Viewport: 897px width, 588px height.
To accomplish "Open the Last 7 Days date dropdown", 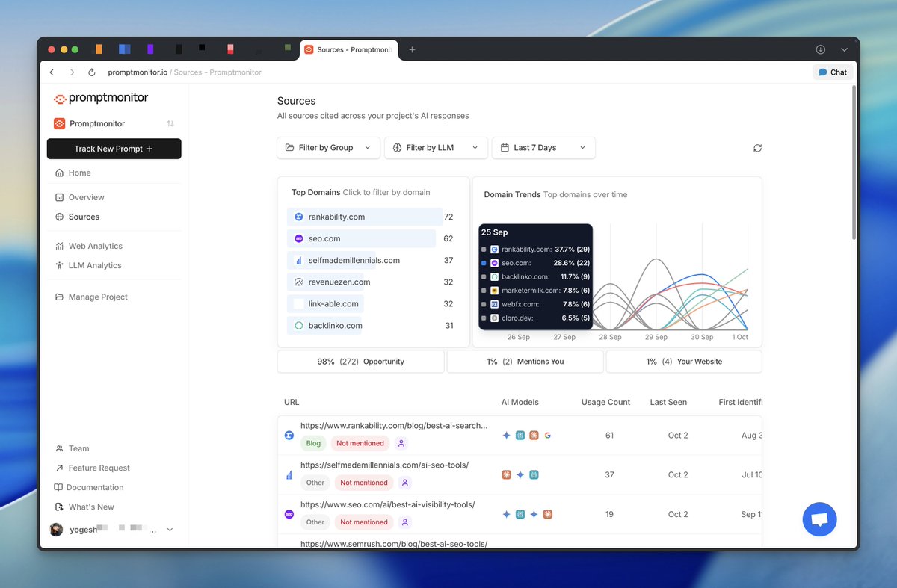I will pyautogui.click(x=543, y=148).
